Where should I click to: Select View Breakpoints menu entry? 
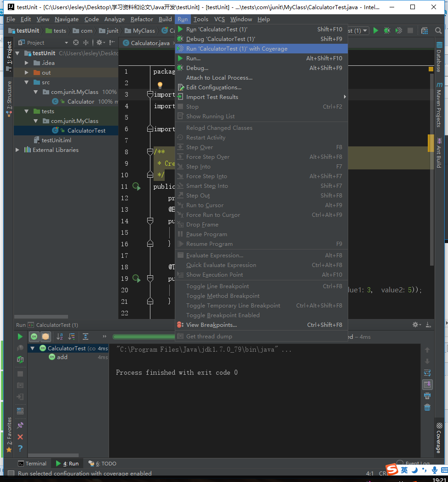(261, 325)
